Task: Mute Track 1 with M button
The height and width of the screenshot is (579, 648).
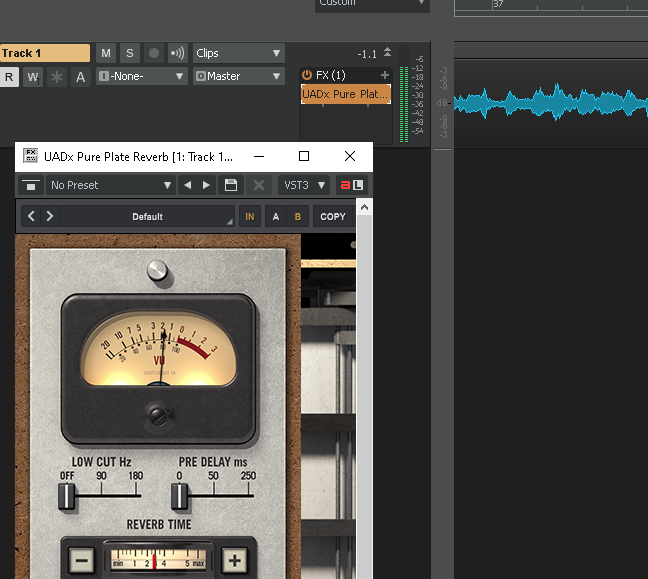Action: click(106, 53)
